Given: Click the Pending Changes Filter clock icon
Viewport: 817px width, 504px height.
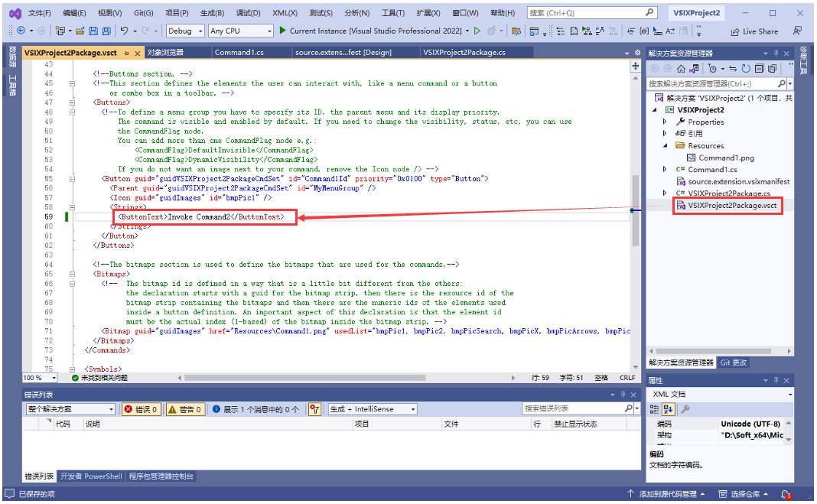Looking at the screenshot, I should tap(712, 69).
